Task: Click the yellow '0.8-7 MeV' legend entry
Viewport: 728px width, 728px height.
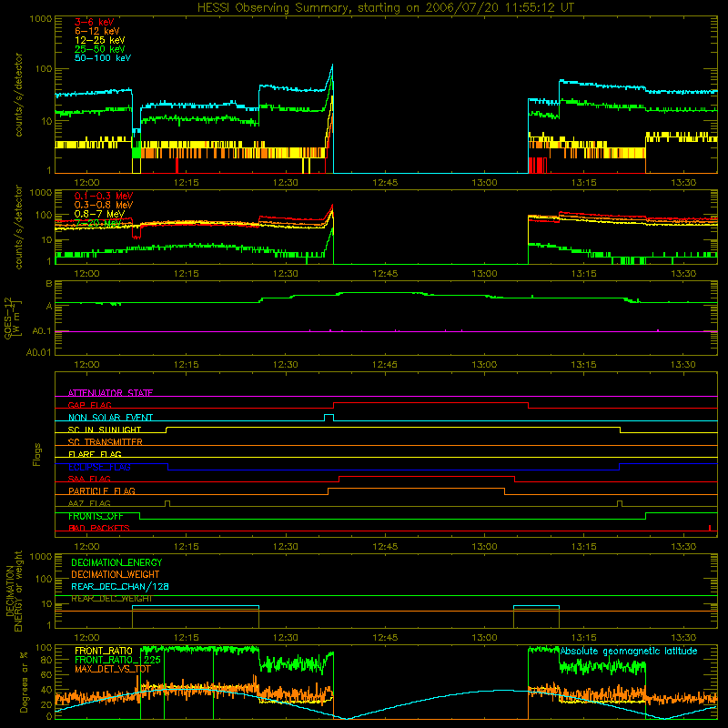Action: coord(99,214)
